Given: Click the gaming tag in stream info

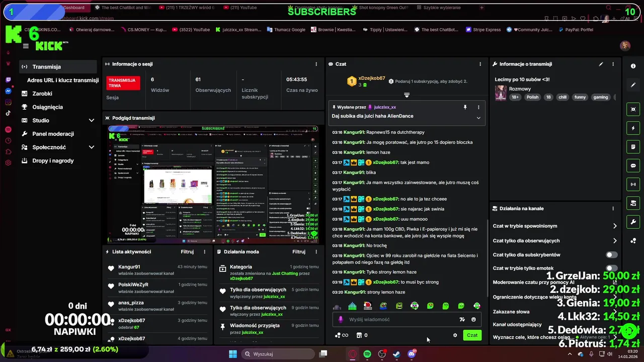Looking at the screenshot, I should pyautogui.click(x=600, y=97).
